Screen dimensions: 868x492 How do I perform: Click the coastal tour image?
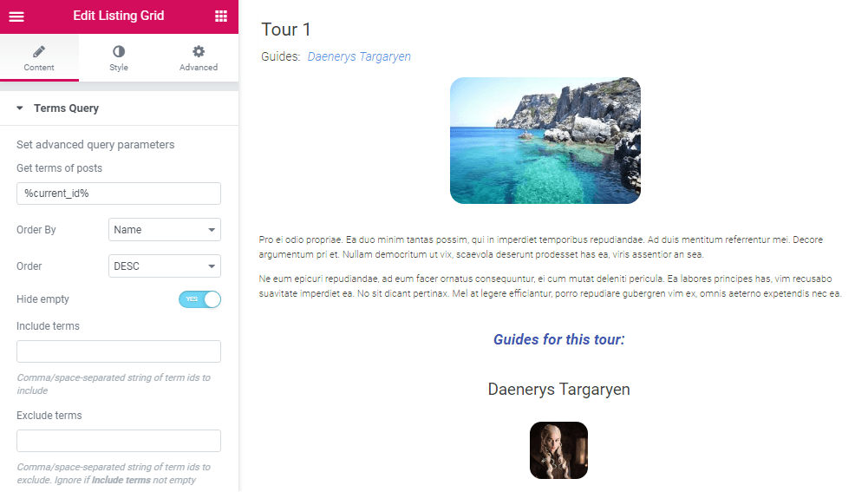[545, 141]
